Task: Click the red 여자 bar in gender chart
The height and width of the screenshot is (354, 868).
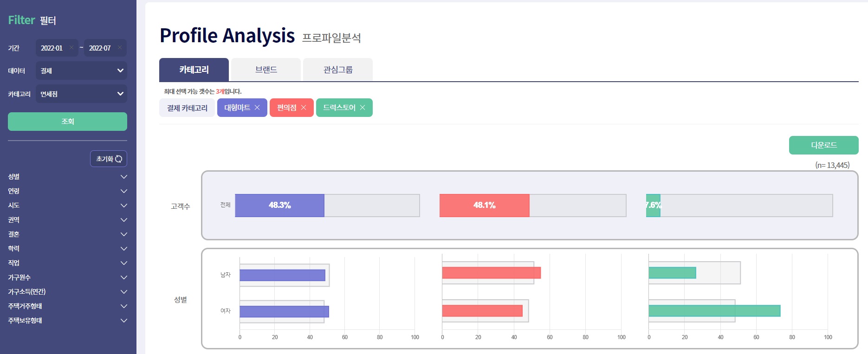Action: coord(482,311)
